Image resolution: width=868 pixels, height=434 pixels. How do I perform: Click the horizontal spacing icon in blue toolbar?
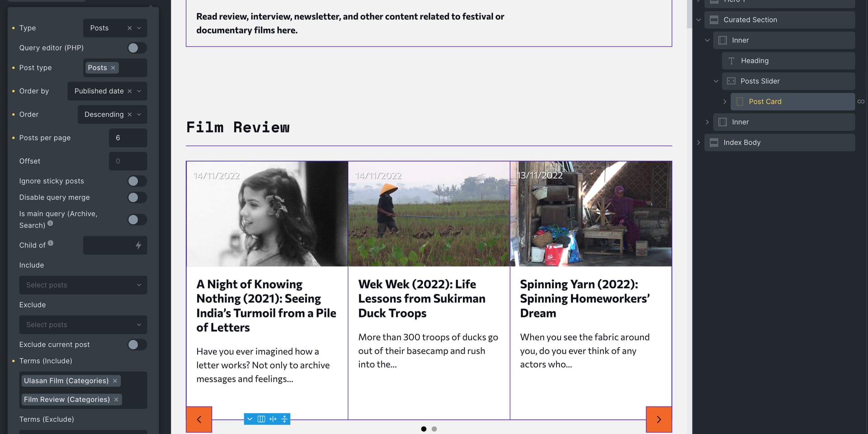click(273, 419)
